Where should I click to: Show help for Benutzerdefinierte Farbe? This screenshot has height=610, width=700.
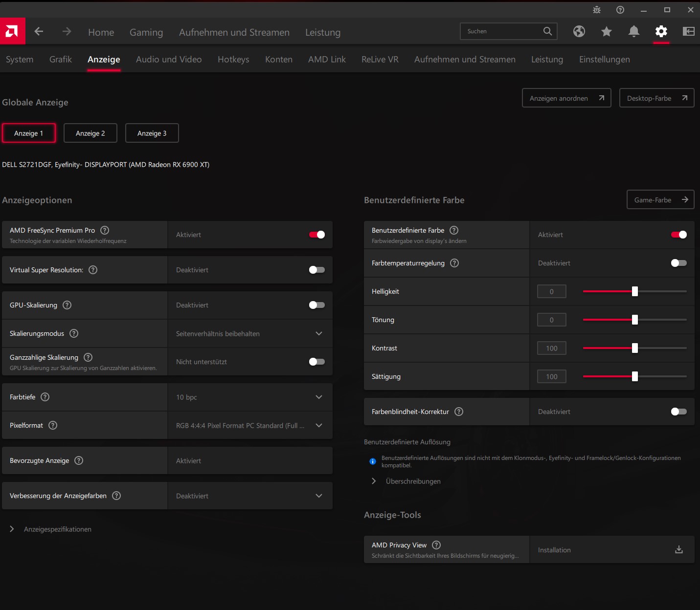click(454, 230)
